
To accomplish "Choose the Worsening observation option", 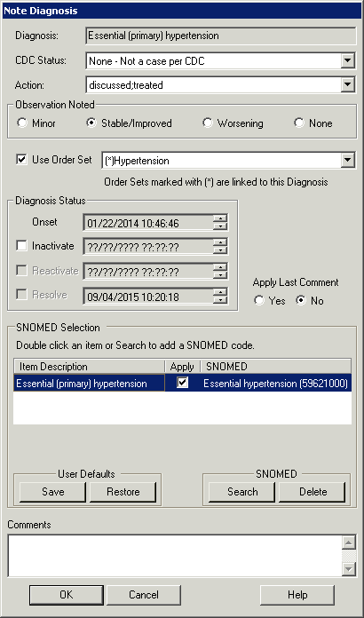I will point(207,123).
